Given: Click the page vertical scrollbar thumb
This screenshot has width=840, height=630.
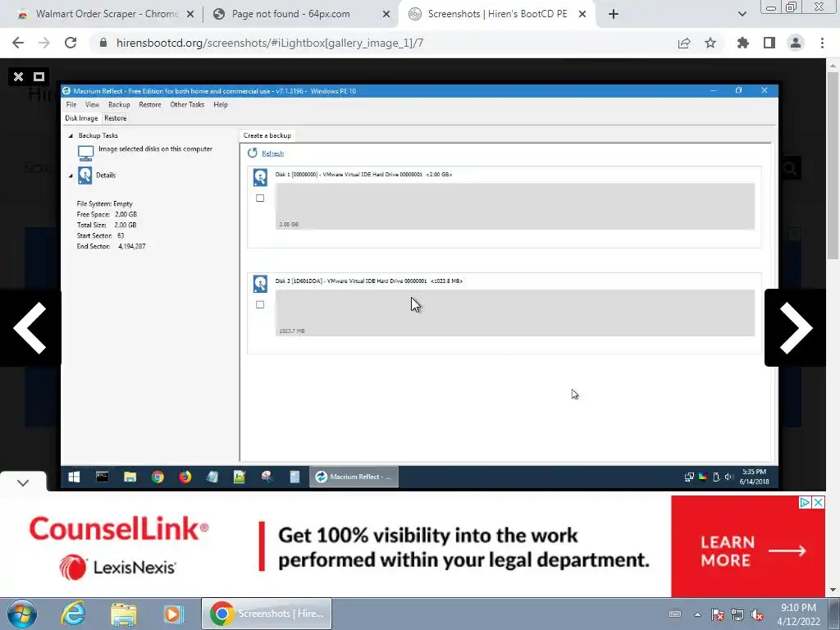Looking at the screenshot, I should tap(833, 166).
